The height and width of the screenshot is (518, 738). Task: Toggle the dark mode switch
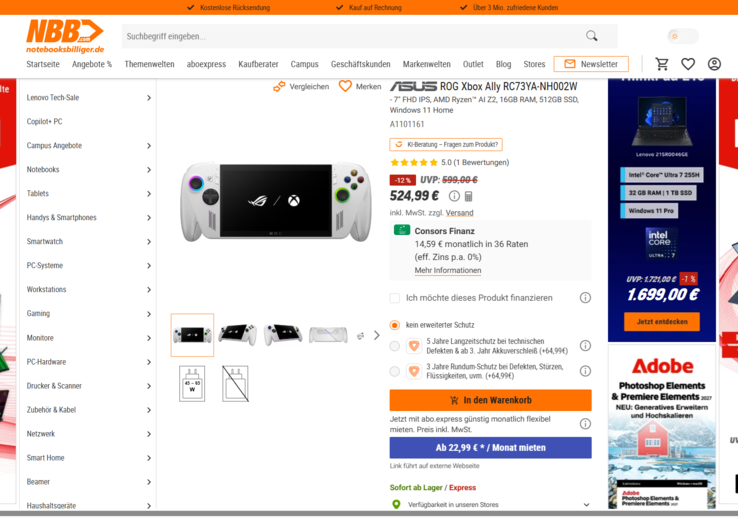point(682,36)
